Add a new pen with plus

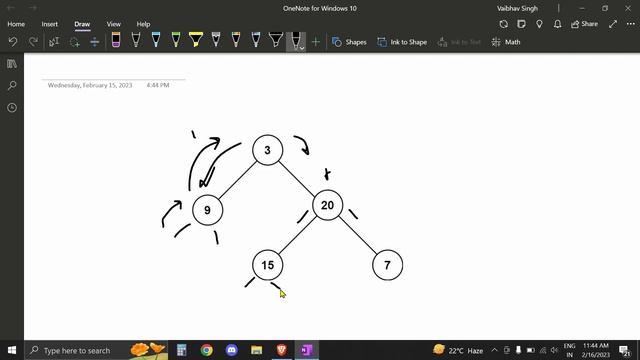(316, 42)
